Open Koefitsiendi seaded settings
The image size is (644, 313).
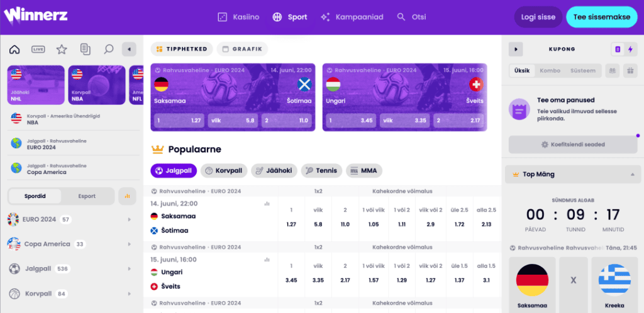(573, 145)
